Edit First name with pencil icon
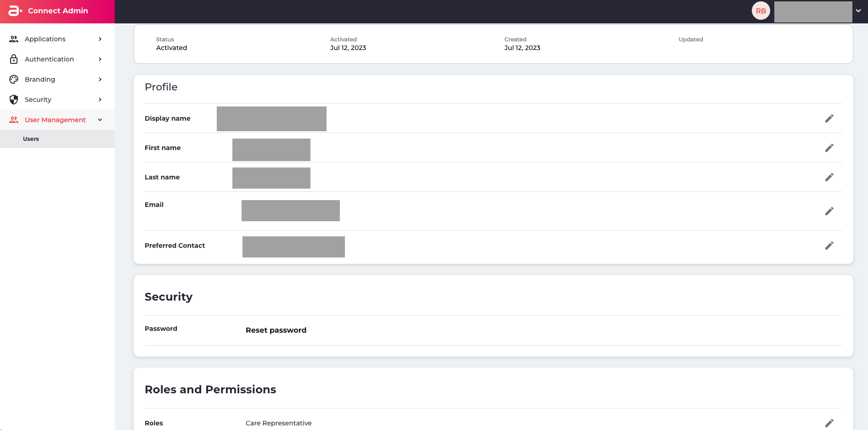868x430 pixels. coord(829,148)
